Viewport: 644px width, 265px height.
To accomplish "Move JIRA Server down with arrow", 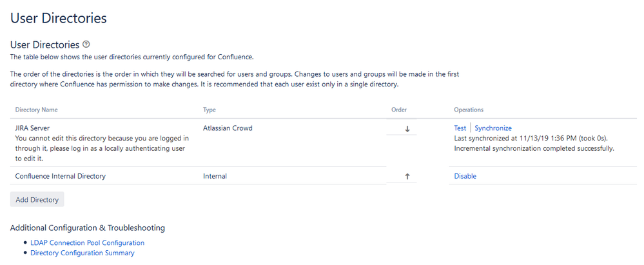I will point(407,129).
